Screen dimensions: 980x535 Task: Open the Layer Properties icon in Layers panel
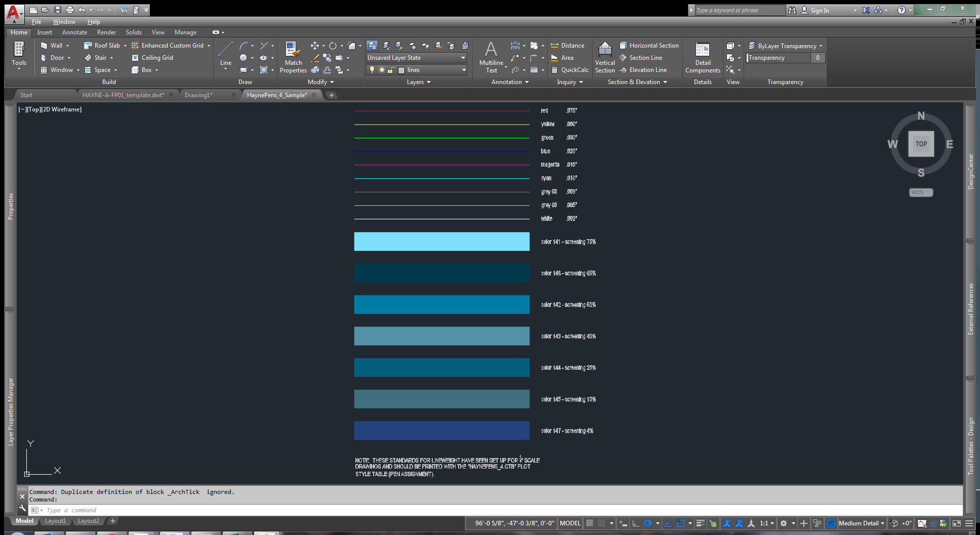tap(372, 46)
